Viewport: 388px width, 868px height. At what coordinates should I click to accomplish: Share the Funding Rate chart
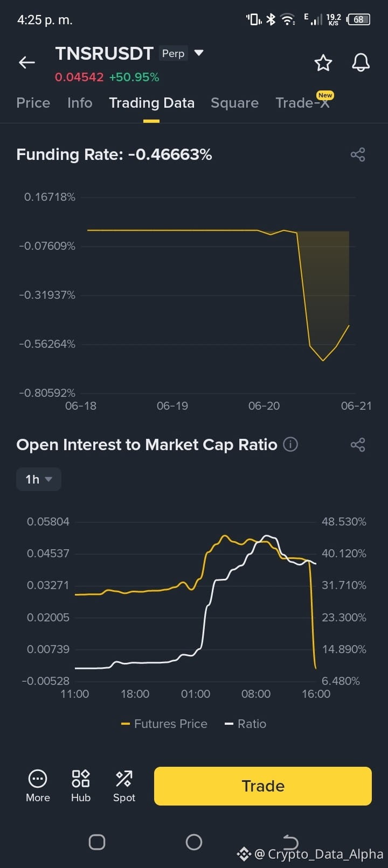pyautogui.click(x=358, y=155)
